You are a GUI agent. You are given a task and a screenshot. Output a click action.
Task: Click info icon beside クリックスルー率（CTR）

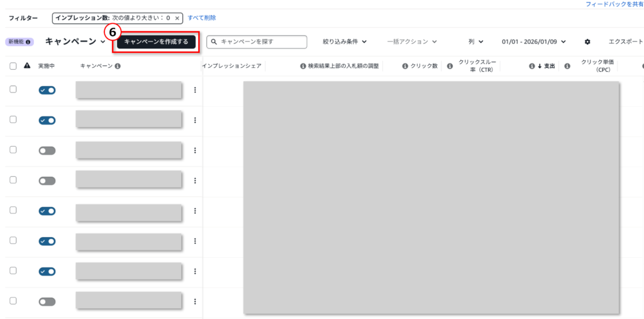[450, 66]
